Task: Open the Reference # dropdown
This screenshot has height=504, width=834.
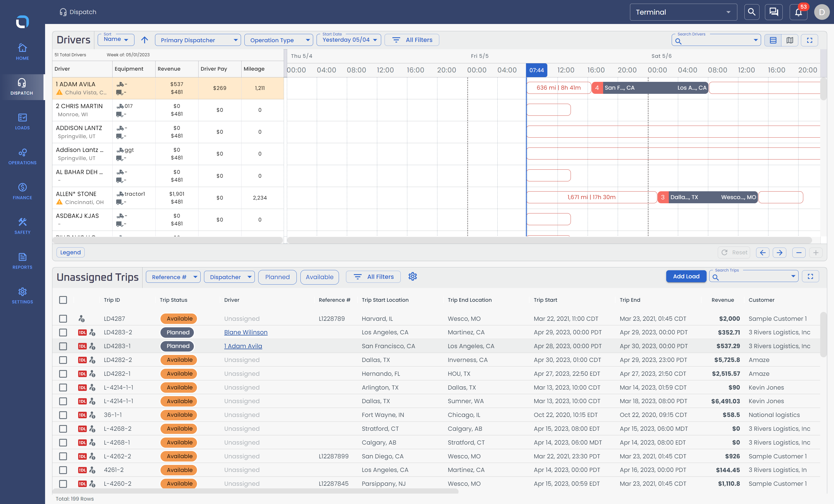Action: [x=173, y=277]
